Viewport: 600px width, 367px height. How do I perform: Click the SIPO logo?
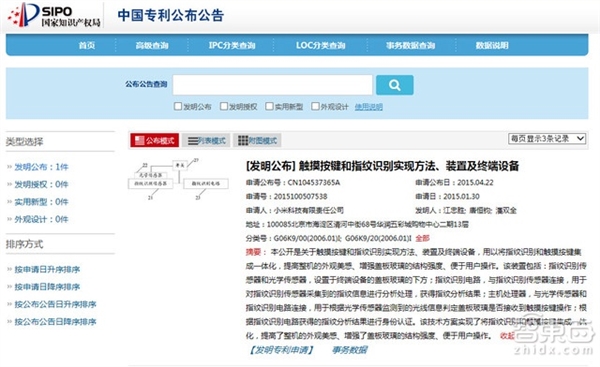(x=55, y=15)
